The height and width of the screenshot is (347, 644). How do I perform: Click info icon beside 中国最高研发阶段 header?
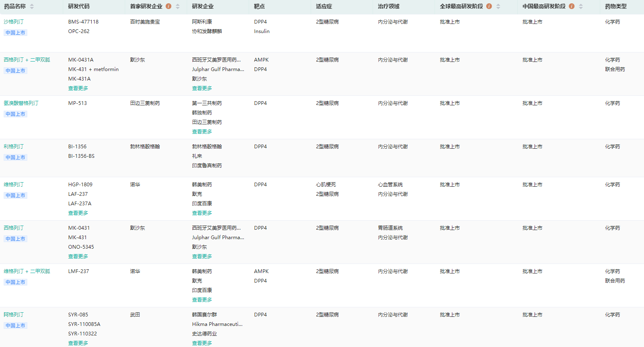572,6
